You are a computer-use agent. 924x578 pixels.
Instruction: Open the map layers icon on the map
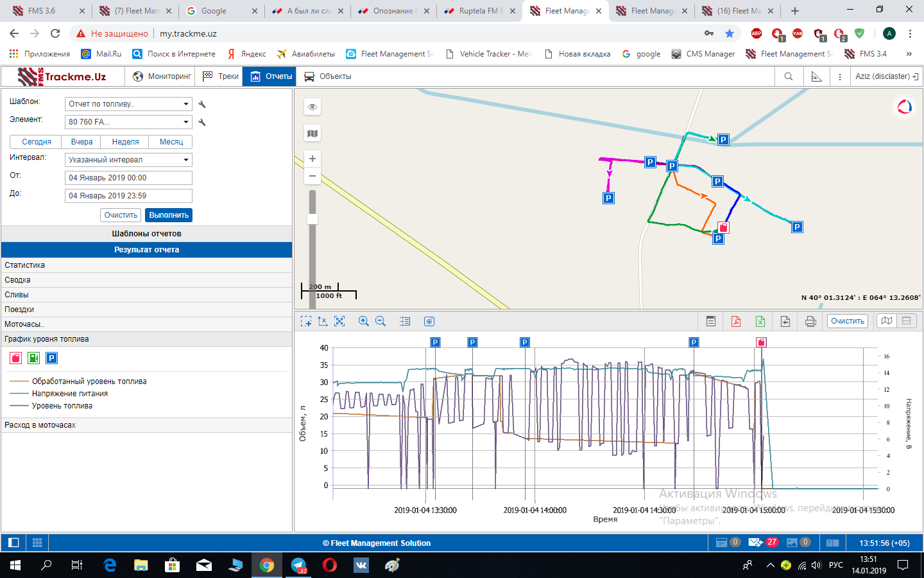pyautogui.click(x=312, y=134)
